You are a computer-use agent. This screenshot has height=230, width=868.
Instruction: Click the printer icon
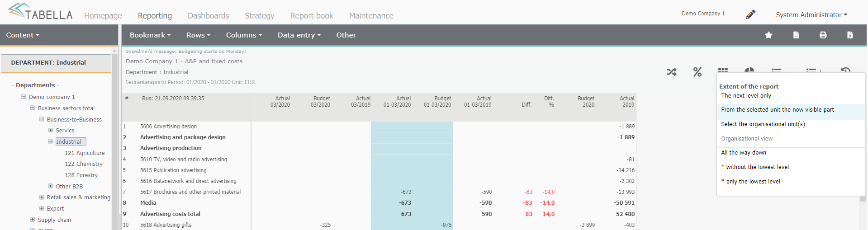[823, 35]
